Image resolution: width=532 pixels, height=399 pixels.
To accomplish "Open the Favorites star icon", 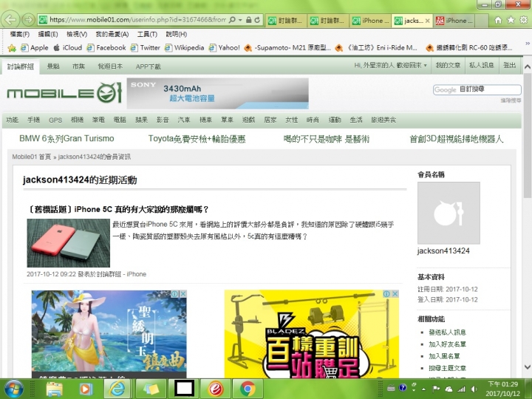I will click(511, 21).
